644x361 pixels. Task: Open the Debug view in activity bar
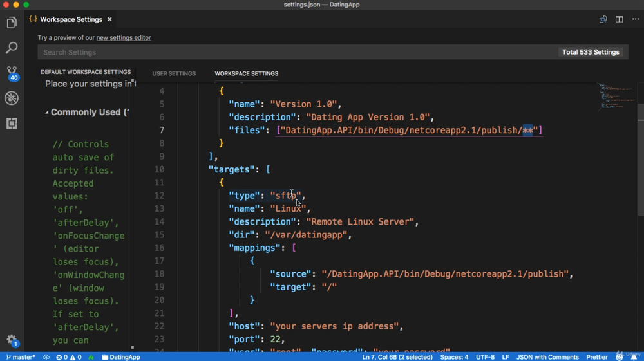coord(12,98)
